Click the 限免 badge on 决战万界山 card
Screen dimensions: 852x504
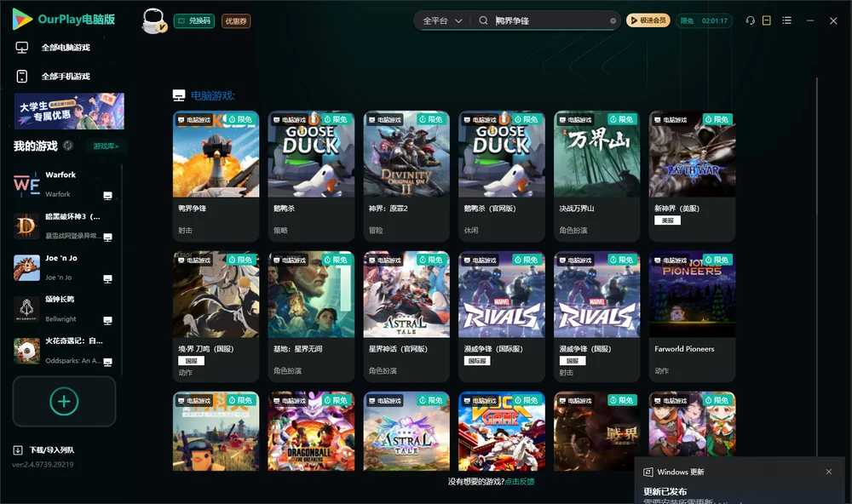tap(622, 119)
